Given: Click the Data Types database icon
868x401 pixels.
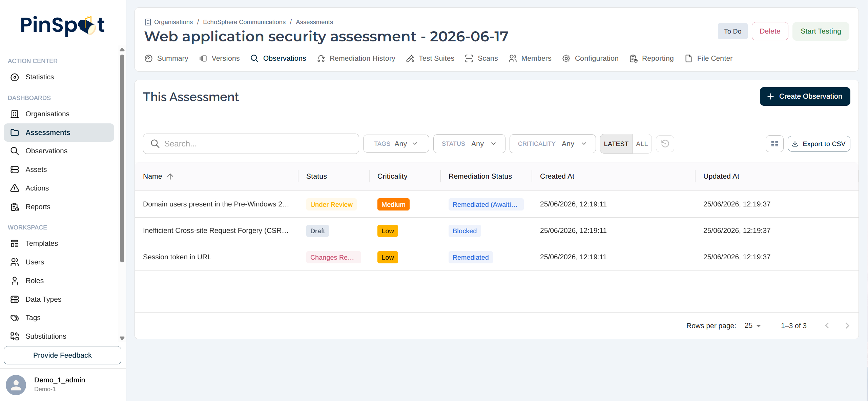Looking at the screenshot, I should coord(15,299).
